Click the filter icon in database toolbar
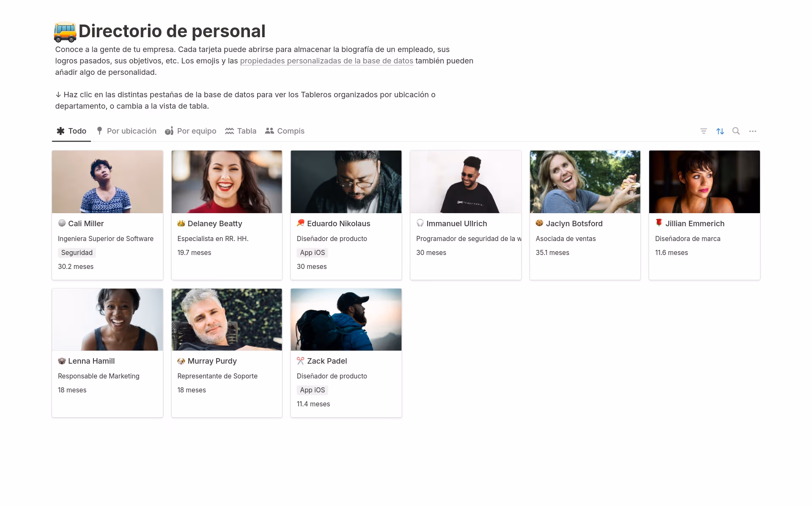Screen dimensions: 812x507 pyautogui.click(x=703, y=131)
